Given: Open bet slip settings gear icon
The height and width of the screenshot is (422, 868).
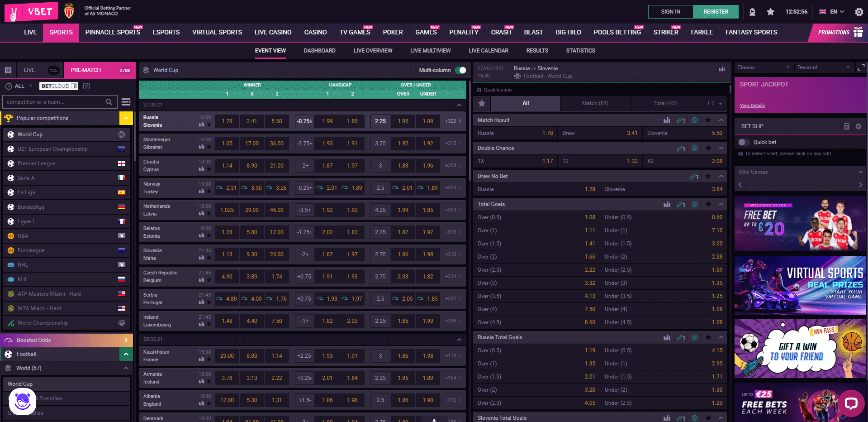Looking at the screenshot, I should point(859,126).
